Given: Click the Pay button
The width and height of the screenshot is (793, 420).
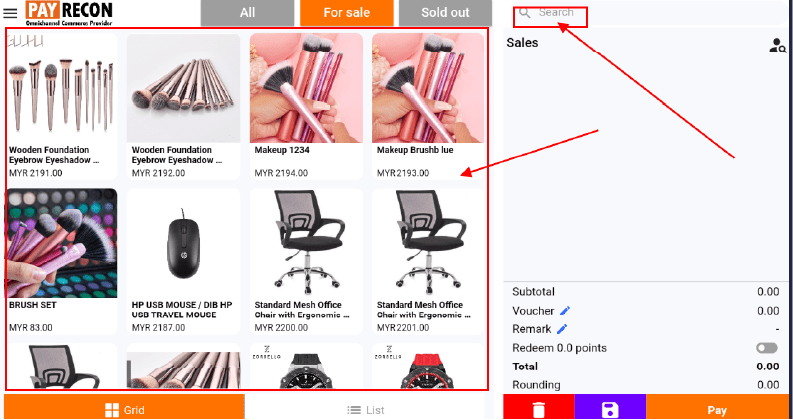Looking at the screenshot, I should point(717,407).
